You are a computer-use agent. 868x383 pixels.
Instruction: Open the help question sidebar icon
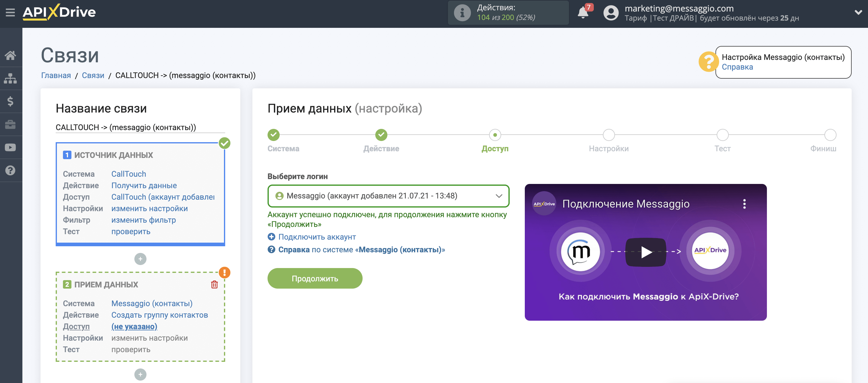(x=11, y=170)
